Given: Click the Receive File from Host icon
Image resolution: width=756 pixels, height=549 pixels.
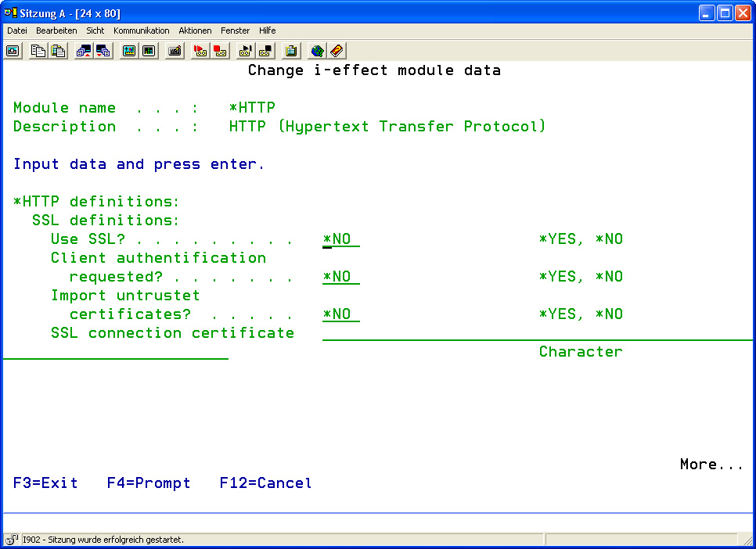Looking at the screenshot, I should point(103,51).
